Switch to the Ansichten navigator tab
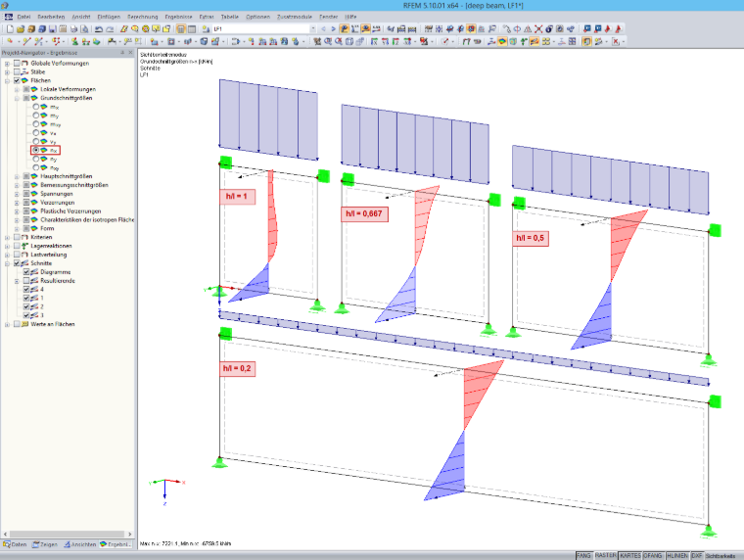Screen dimensions: 744x560 pyautogui.click(x=79, y=544)
